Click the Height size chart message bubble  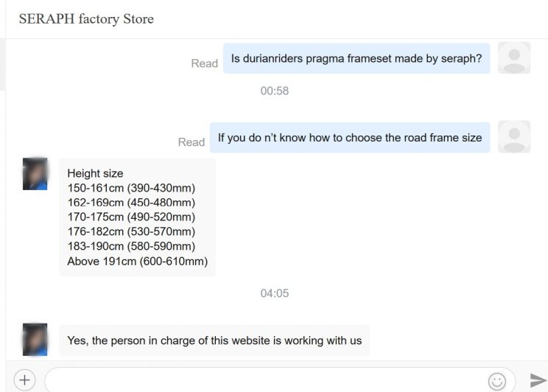pyautogui.click(x=137, y=217)
